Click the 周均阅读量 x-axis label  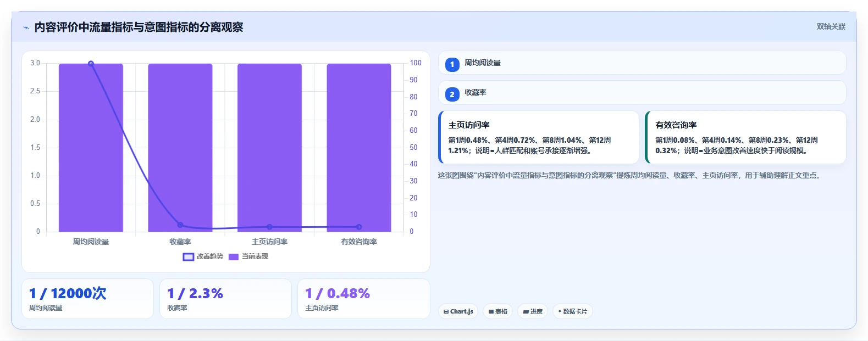(91, 242)
